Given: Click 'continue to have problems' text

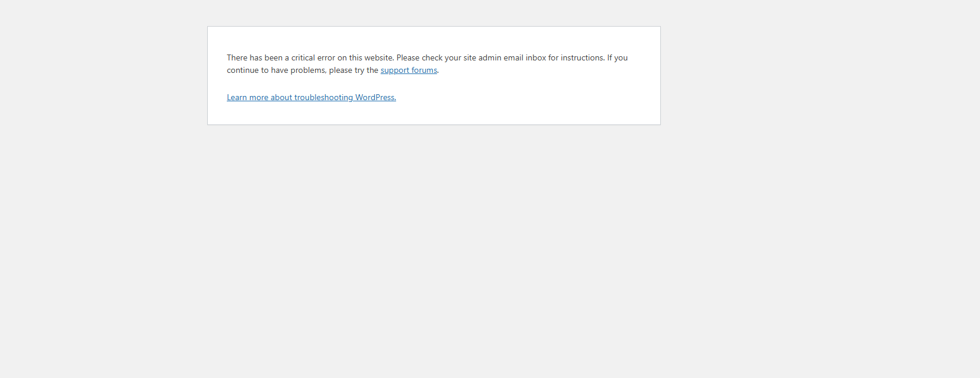Looking at the screenshot, I should click(276, 71).
